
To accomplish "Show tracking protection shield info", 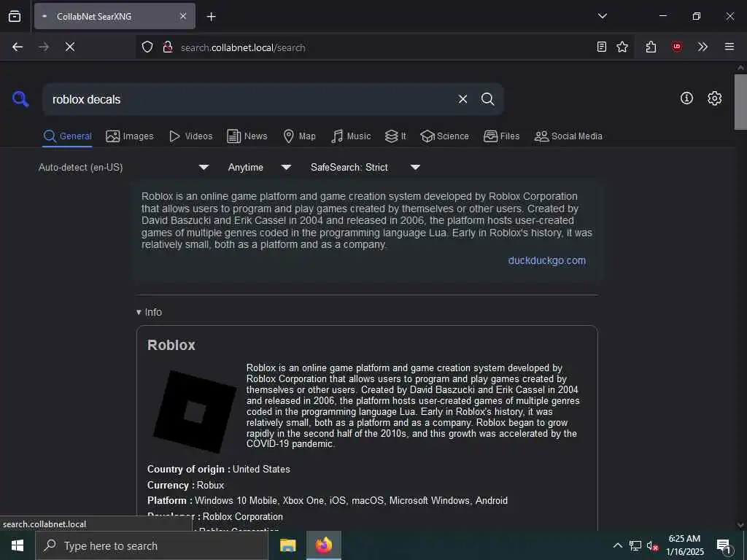I will pyautogui.click(x=147, y=47).
